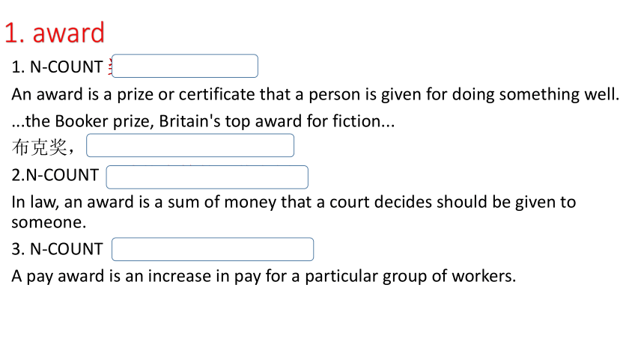This screenshot has height=362, width=644.
Task: Click the word "fiction..." ending the example
Action: click(363, 121)
